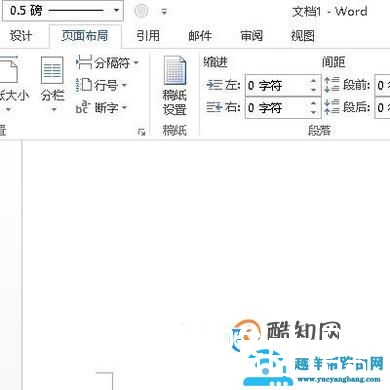
Task: Click the 缩进 label
Action: 215,62
